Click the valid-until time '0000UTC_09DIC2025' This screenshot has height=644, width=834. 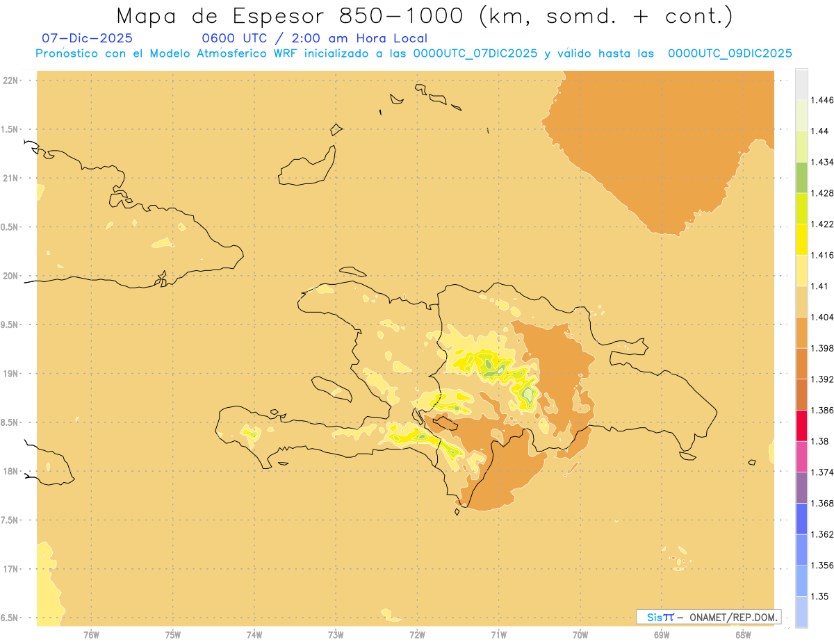pos(730,53)
